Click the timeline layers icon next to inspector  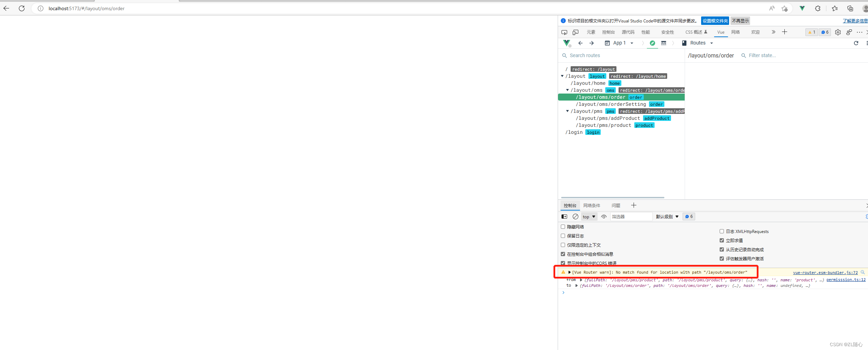[664, 43]
